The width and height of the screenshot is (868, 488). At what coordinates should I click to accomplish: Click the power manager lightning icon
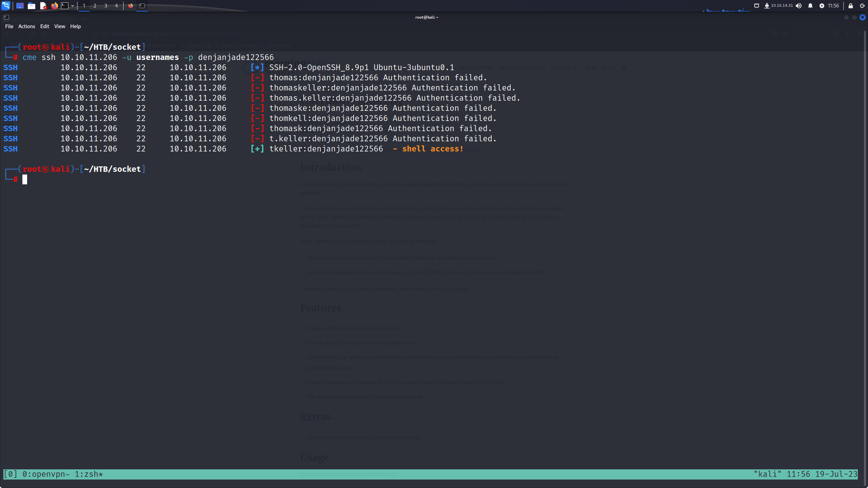pos(822,6)
